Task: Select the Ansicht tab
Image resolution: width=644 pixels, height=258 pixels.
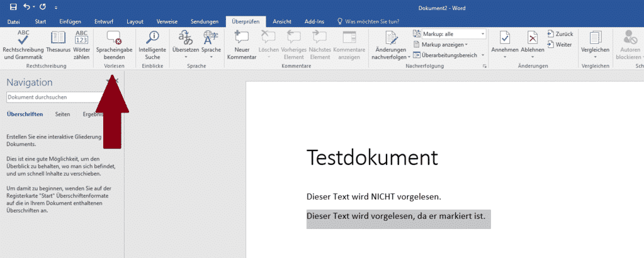Action: 282,22
